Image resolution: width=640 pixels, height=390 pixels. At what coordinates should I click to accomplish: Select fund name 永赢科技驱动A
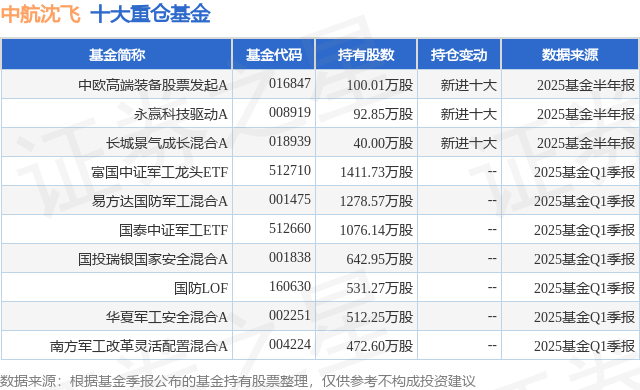pos(181,114)
